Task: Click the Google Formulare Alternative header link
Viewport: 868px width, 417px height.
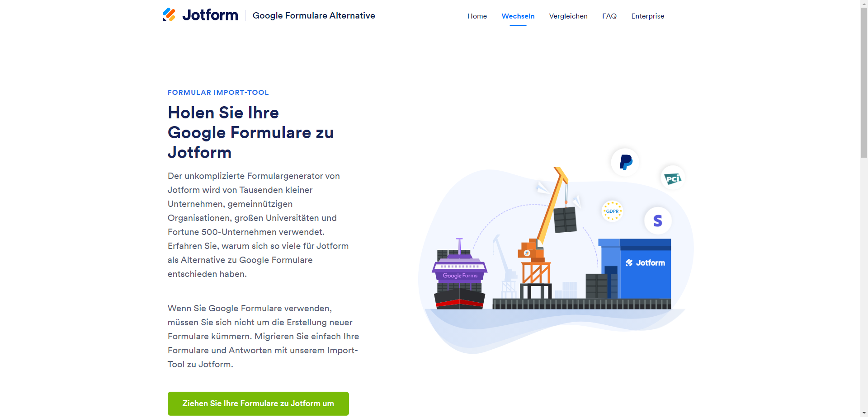Action: [314, 15]
